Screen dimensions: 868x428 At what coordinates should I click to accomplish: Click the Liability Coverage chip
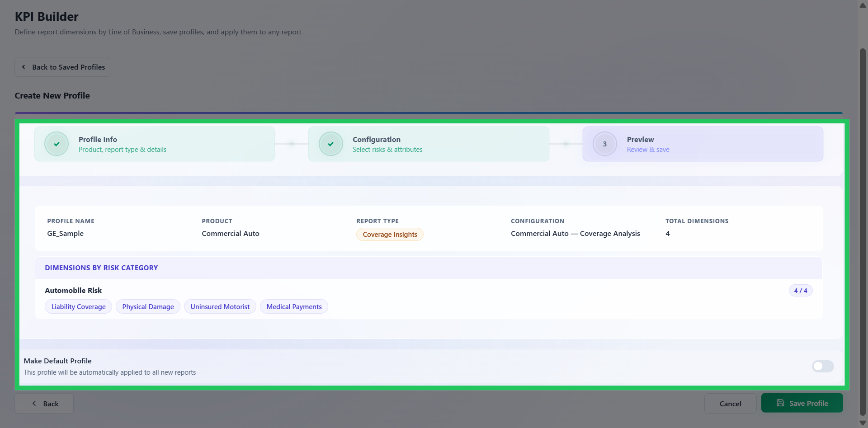point(78,307)
